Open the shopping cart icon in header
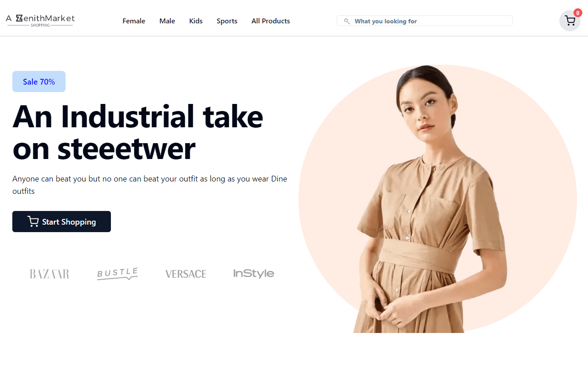 [x=570, y=21]
